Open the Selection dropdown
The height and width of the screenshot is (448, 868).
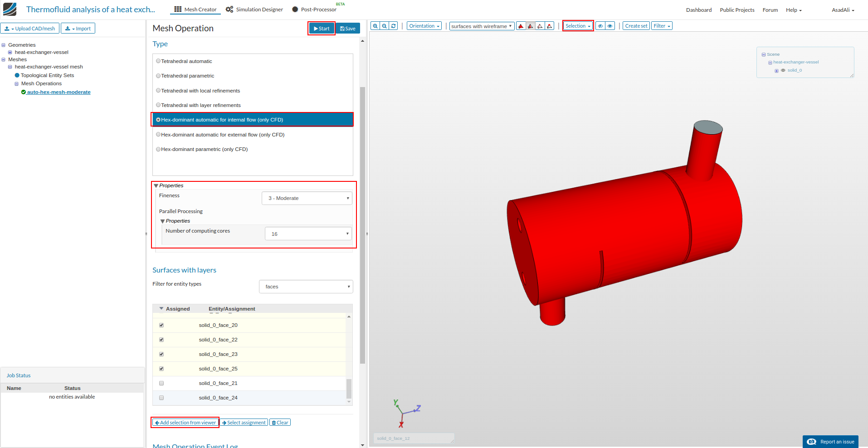click(578, 26)
